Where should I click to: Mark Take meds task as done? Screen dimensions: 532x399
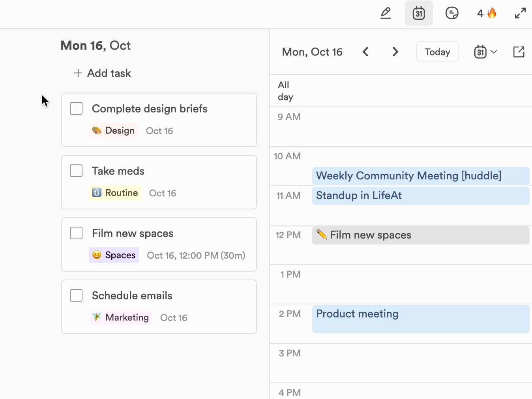[76, 171]
